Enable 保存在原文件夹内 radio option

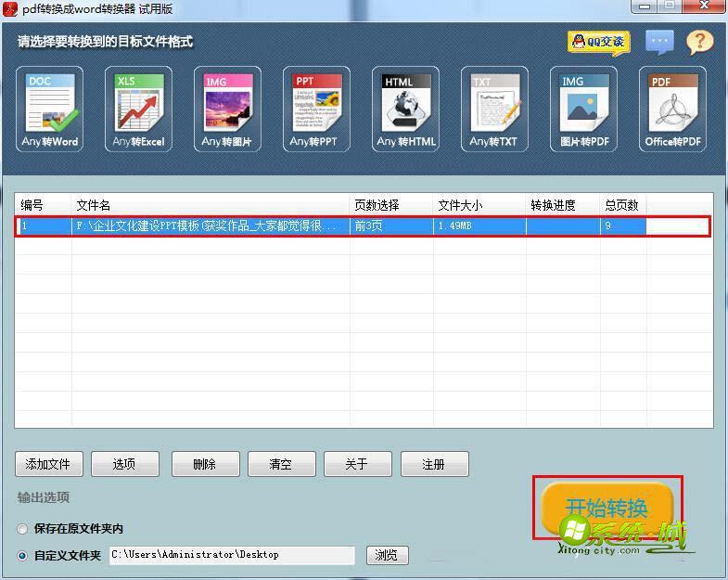pyautogui.click(x=22, y=529)
